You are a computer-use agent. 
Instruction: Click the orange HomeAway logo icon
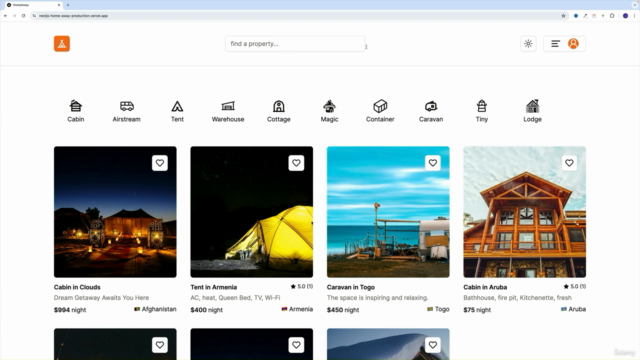point(62,44)
